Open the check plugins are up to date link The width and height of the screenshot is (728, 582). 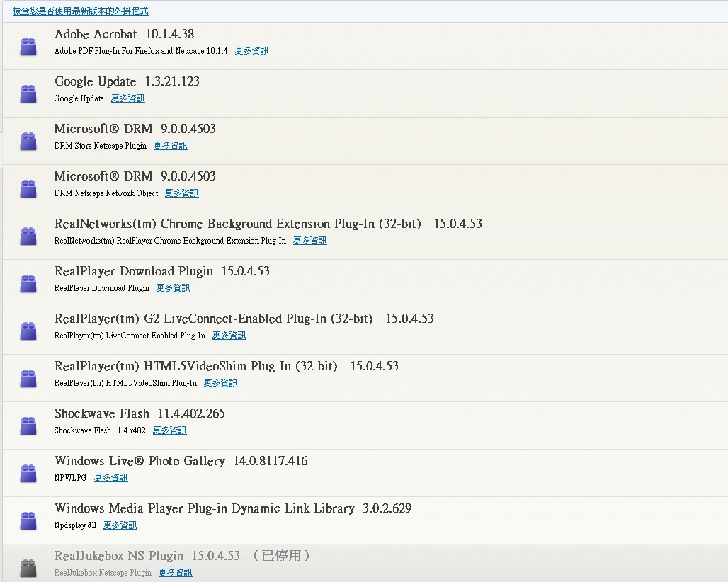click(80, 11)
